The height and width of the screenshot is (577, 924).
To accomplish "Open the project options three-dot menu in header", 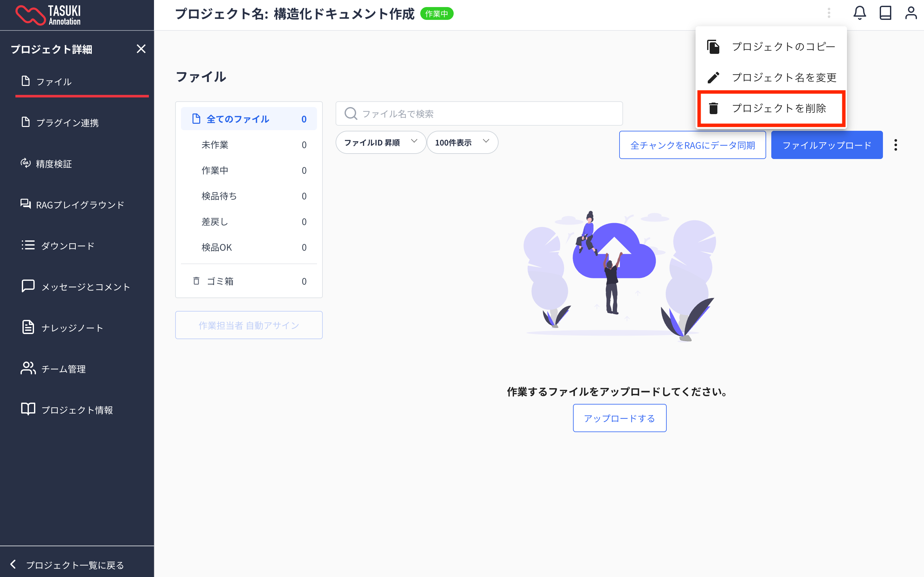I will pos(828,13).
